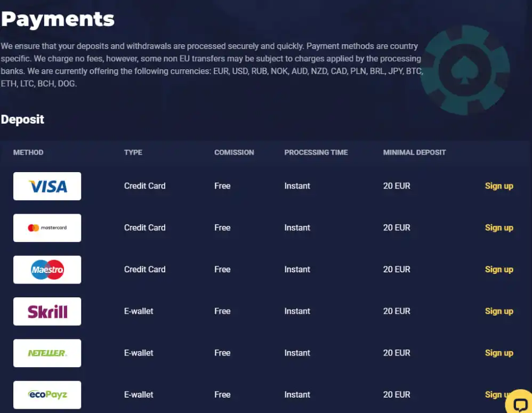Viewport: 532px width, 413px height.
Task: Sign up in the Mastercard row
Action: pos(499,228)
